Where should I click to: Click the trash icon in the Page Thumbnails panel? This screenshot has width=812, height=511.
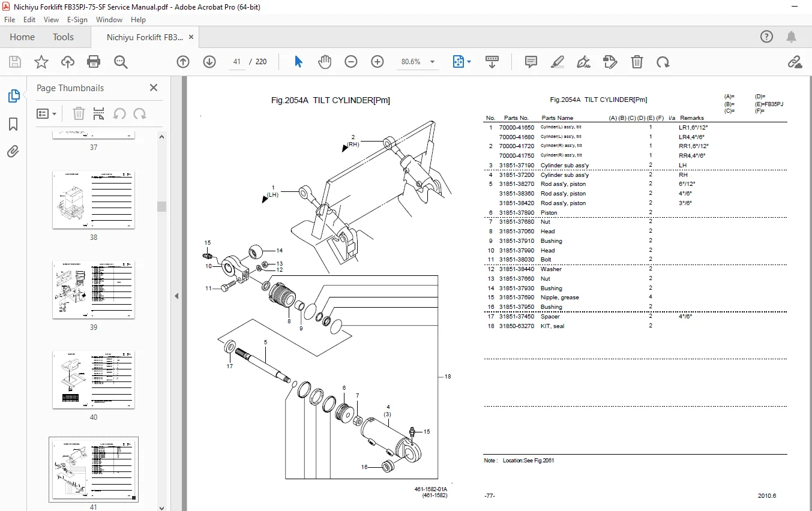point(79,113)
